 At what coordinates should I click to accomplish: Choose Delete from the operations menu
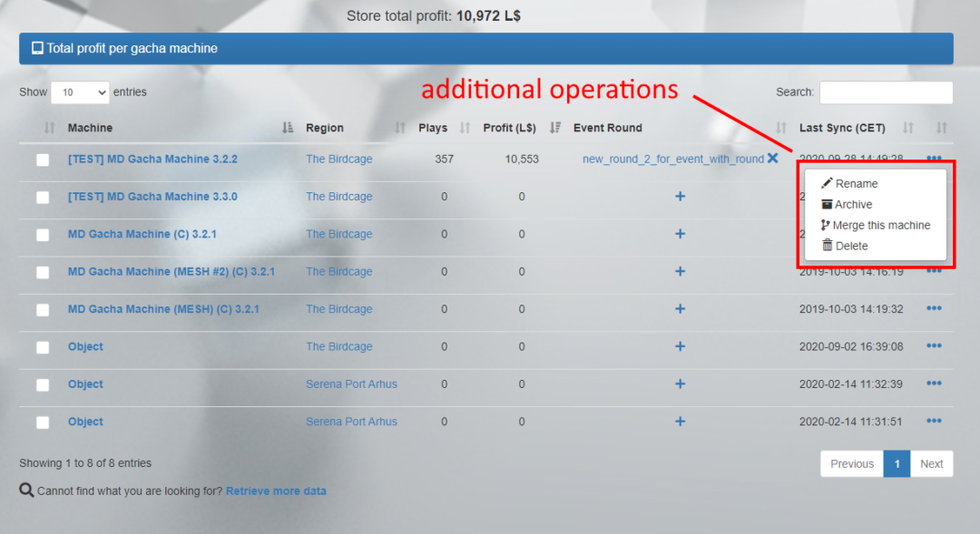click(850, 247)
